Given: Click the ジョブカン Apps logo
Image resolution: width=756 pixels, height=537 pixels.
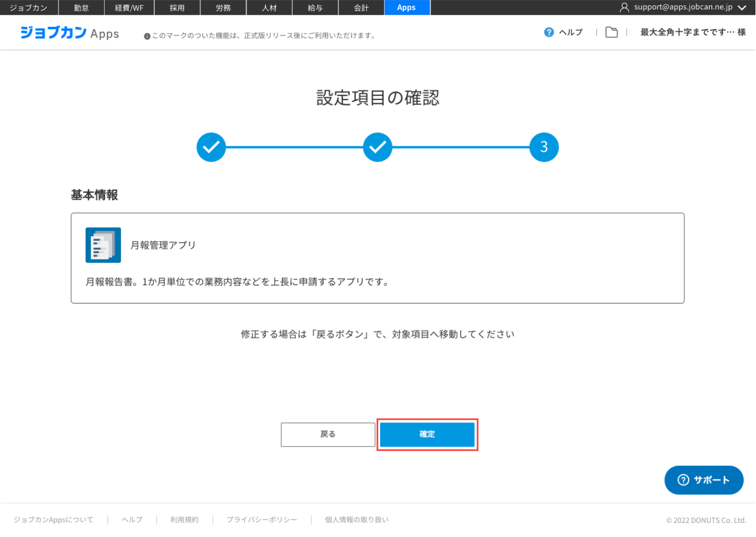Looking at the screenshot, I should tap(69, 33).
